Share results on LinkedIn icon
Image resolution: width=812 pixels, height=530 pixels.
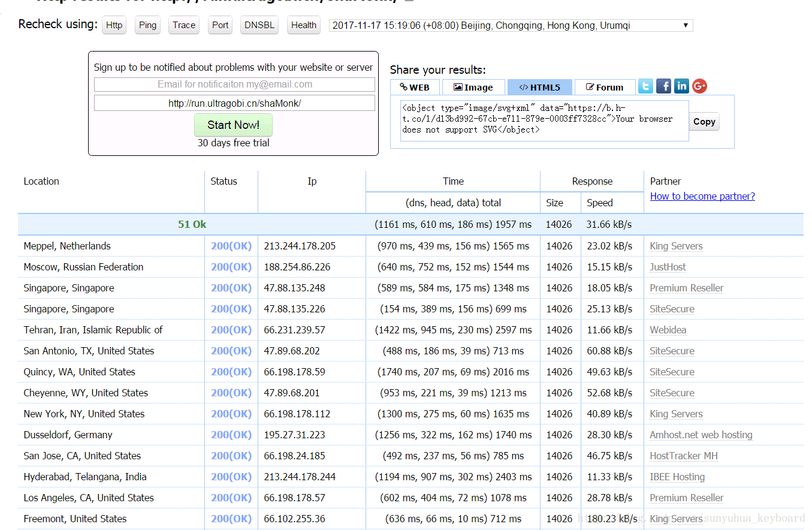(x=681, y=86)
